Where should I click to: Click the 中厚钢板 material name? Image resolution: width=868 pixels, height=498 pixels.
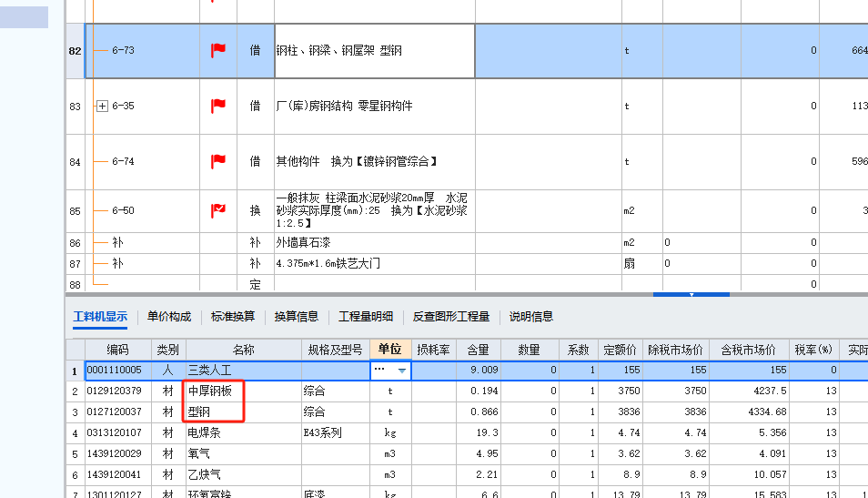coord(210,391)
